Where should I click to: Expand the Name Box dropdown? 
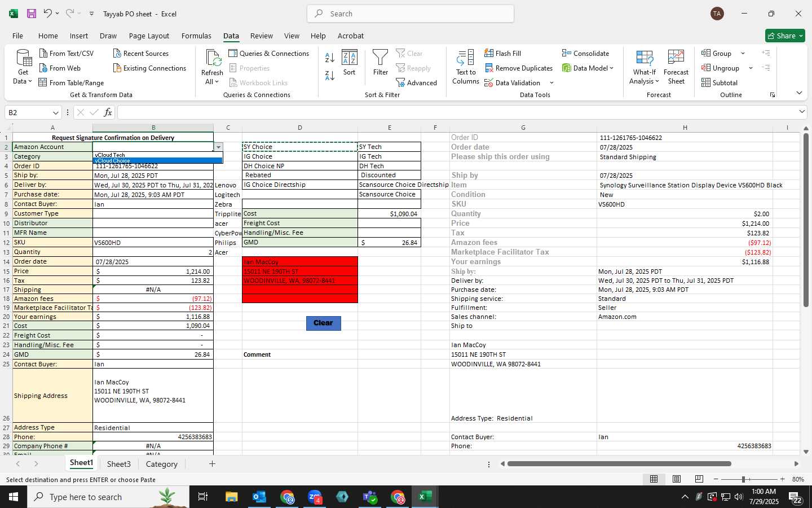point(55,112)
